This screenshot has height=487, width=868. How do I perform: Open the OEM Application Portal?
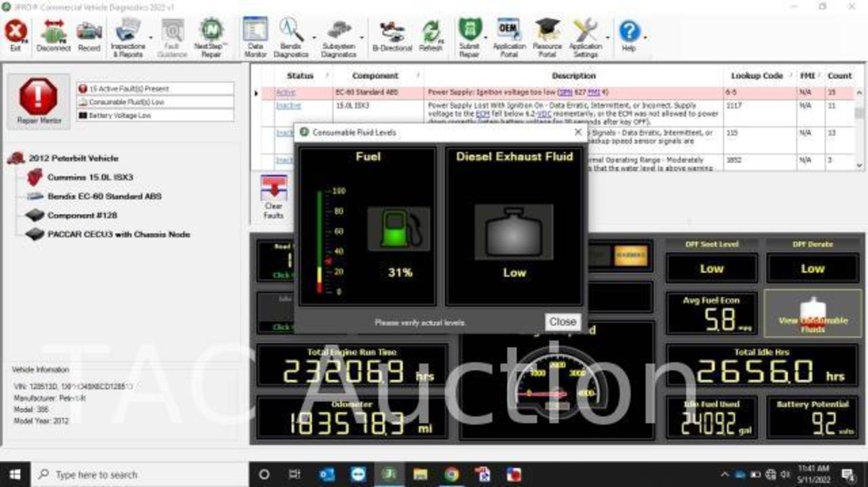(x=509, y=38)
